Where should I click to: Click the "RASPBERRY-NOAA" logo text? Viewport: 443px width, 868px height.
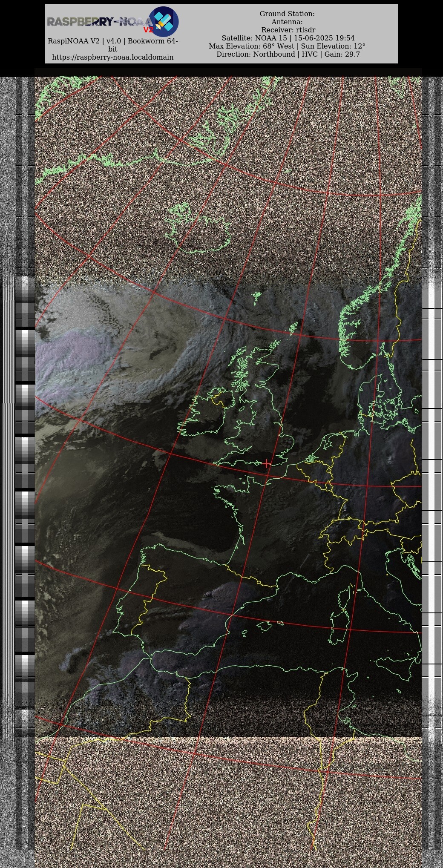tap(100, 22)
